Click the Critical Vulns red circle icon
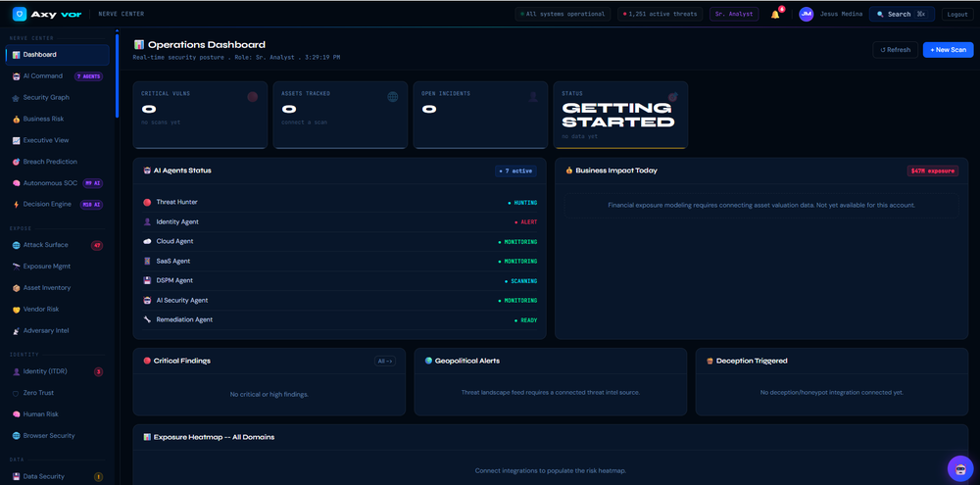980x485 pixels. [x=253, y=97]
